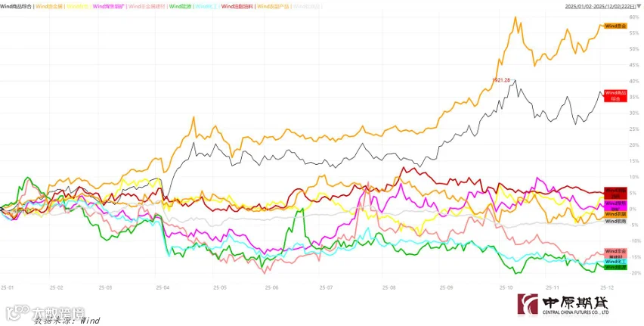Toggle the cyan Wind化工 legend entry
The height and width of the screenshot is (326, 644).
[206, 6]
